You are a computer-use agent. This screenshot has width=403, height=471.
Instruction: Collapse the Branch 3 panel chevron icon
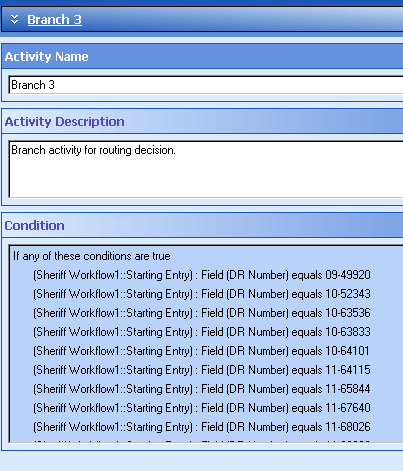(14, 19)
